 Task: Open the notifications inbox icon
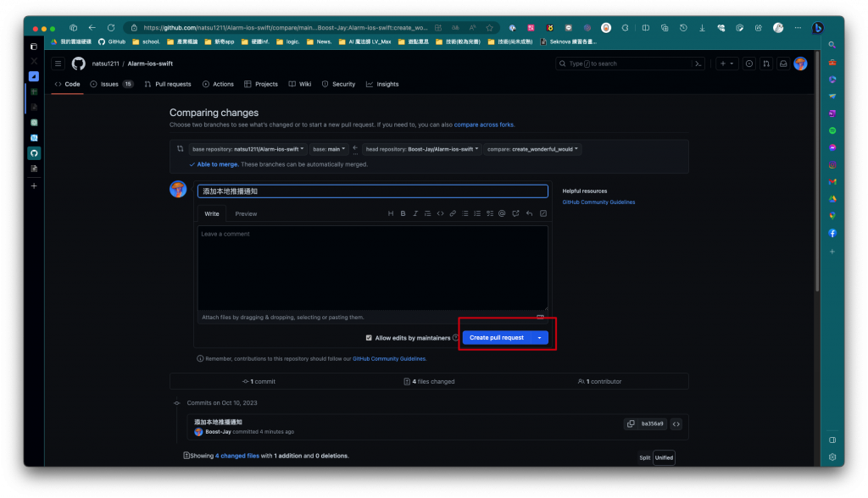783,64
